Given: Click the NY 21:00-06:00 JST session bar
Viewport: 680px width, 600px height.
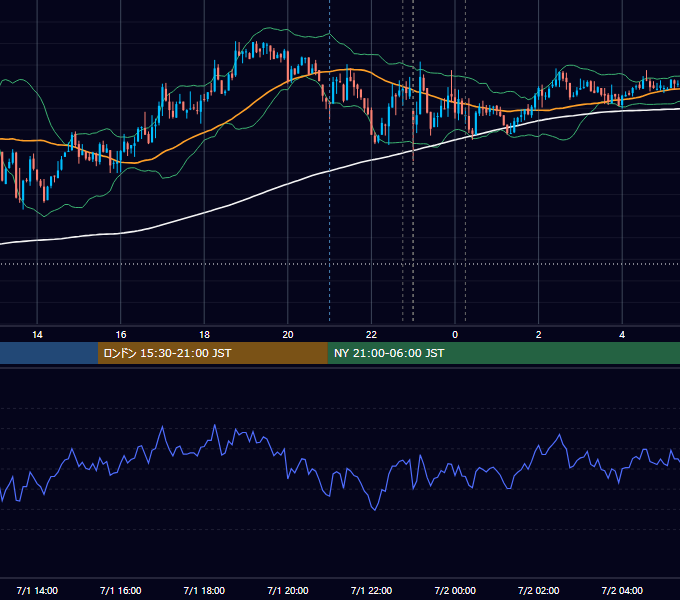Looking at the screenshot, I should [x=503, y=353].
